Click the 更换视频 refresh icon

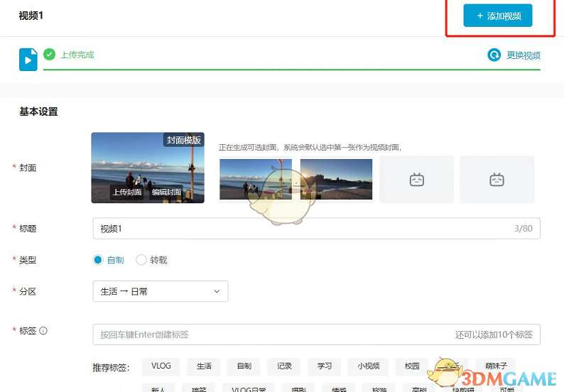click(494, 55)
